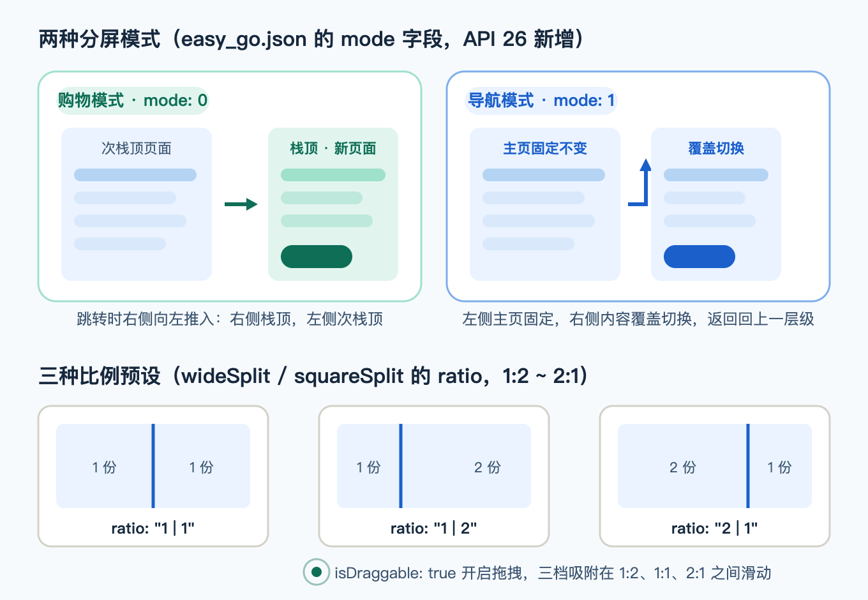Click the 购物模式 · mode: 0 label
Image resolution: width=868 pixels, height=600 pixels.
click(133, 100)
